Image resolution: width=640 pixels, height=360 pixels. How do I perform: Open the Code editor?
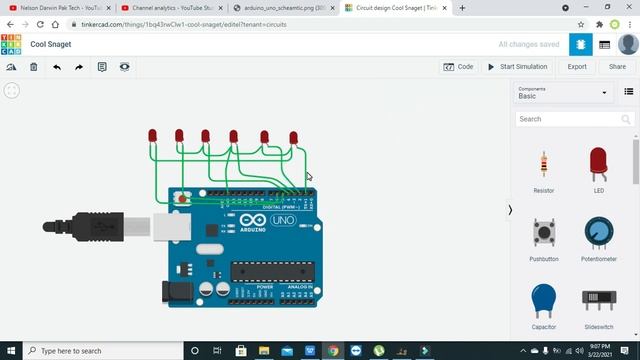click(458, 67)
